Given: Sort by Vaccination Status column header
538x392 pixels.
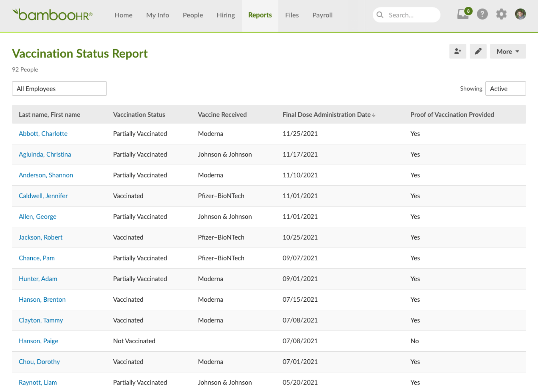Looking at the screenshot, I should pos(139,114).
